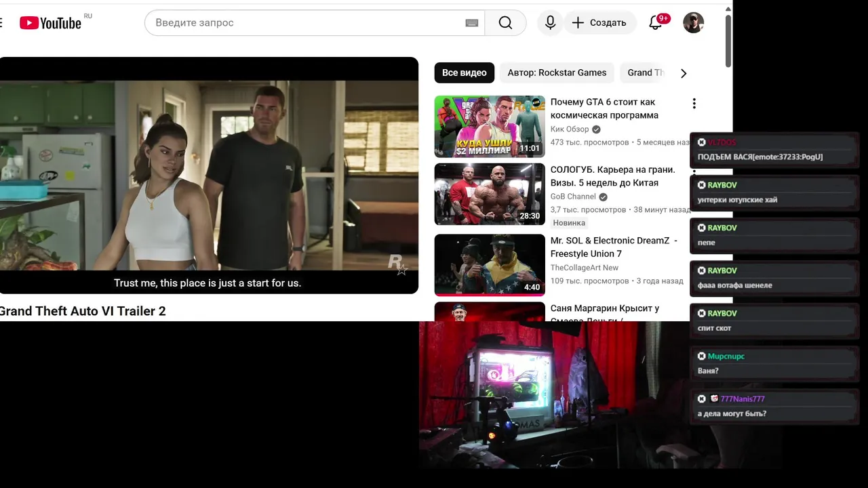Click the page vertical scrollbar
This screenshot has height=488, width=868.
pyautogui.click(x=728, y=41)
